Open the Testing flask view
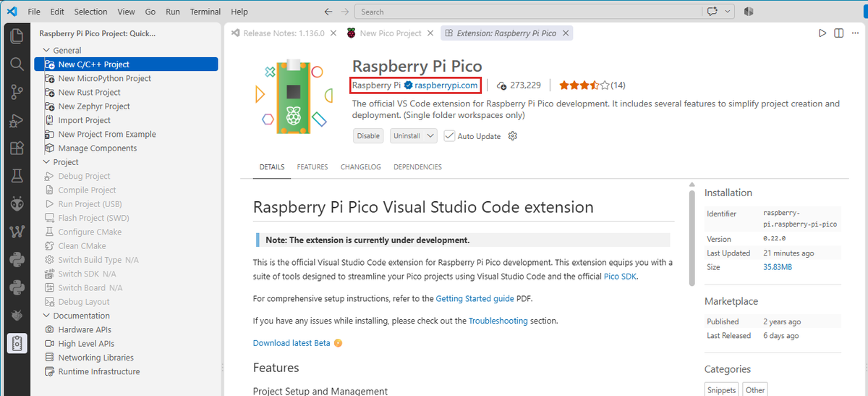 [17, 176]
